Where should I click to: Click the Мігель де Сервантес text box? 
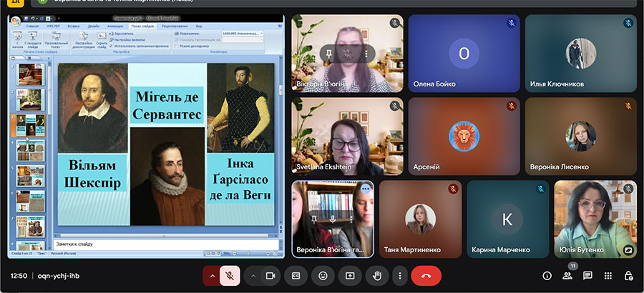click(167, 105)
